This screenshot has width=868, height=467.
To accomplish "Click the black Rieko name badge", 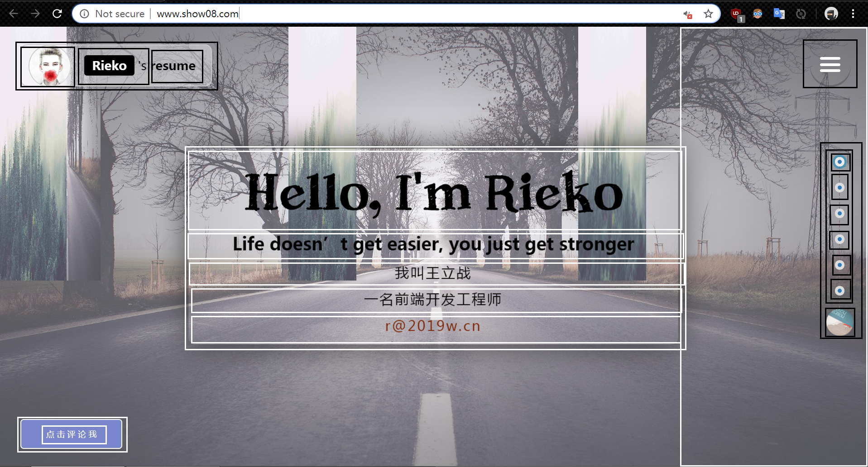I will [x=110, y=66].
